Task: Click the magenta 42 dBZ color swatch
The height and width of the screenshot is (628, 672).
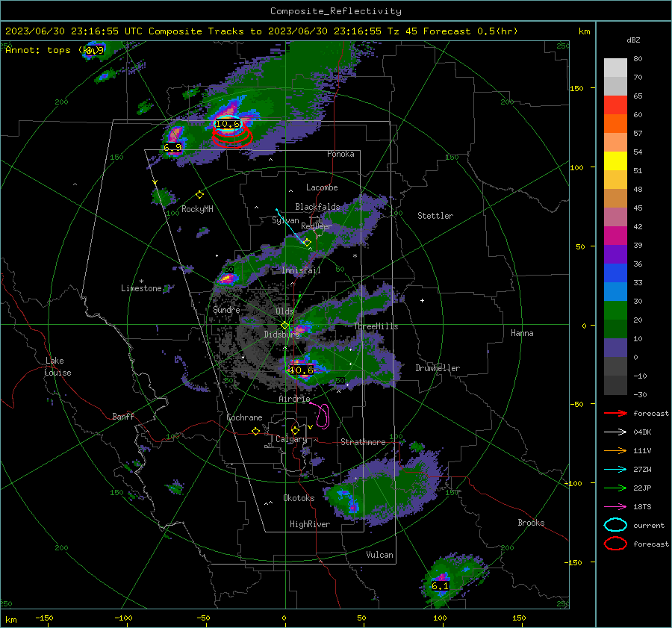Action: pos(615,236)
